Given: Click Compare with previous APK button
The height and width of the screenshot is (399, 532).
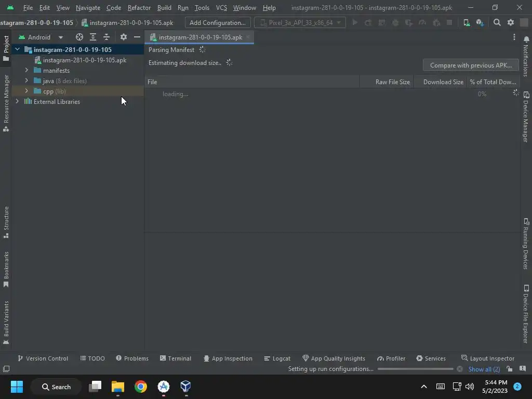Looking at the screenshot, I should [471, 65].
